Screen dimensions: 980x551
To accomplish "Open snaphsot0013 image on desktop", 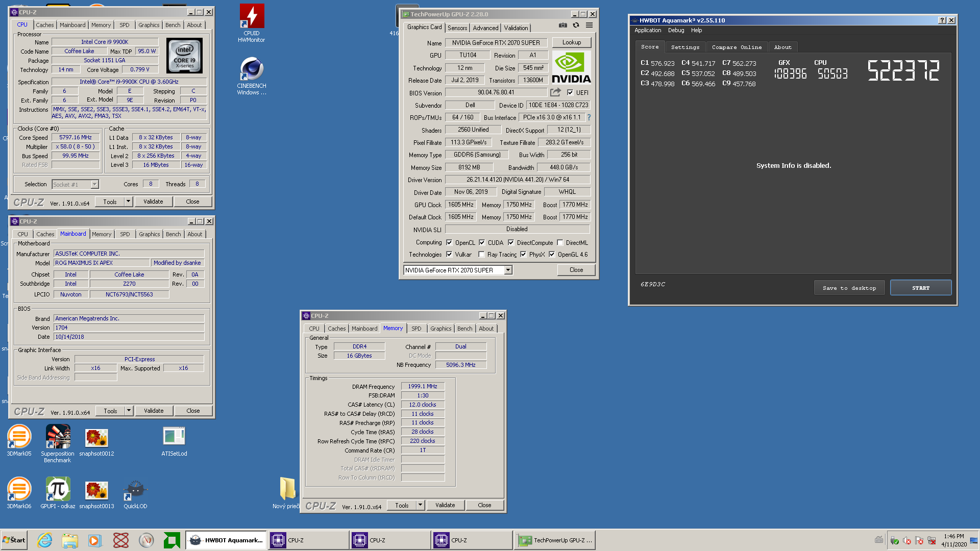I will [96, 495].
